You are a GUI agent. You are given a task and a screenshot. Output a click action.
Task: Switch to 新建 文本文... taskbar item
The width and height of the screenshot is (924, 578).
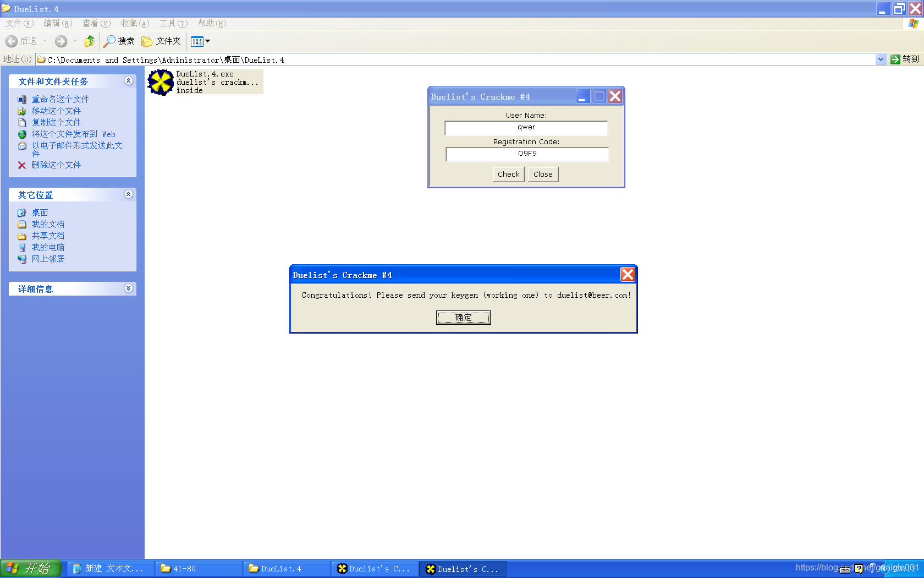pos(110,569)
